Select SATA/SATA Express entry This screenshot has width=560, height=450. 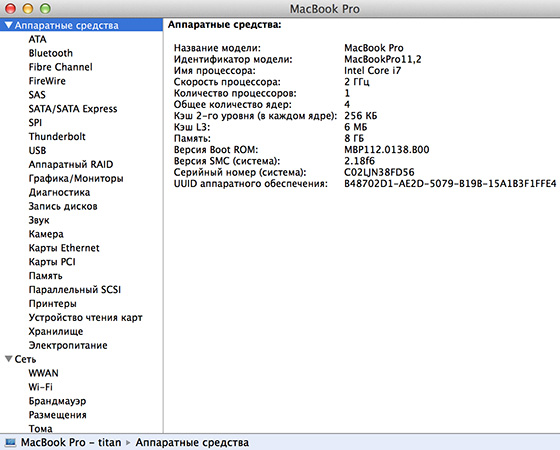click(x=73, y=109)
